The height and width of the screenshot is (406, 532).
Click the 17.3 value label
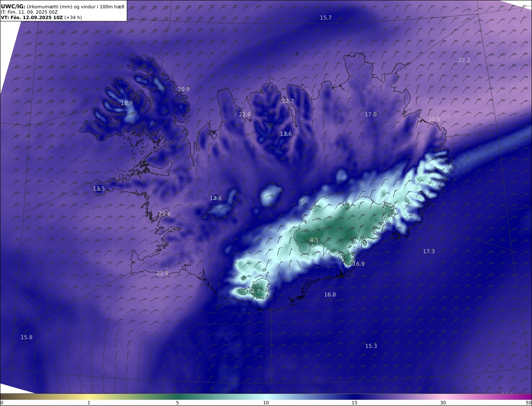429,251
